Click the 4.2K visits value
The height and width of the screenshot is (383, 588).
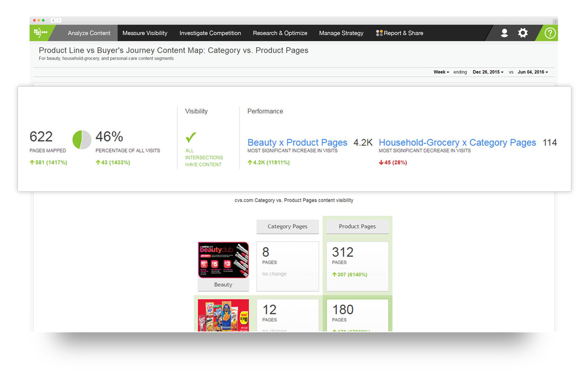pos(363,143)
